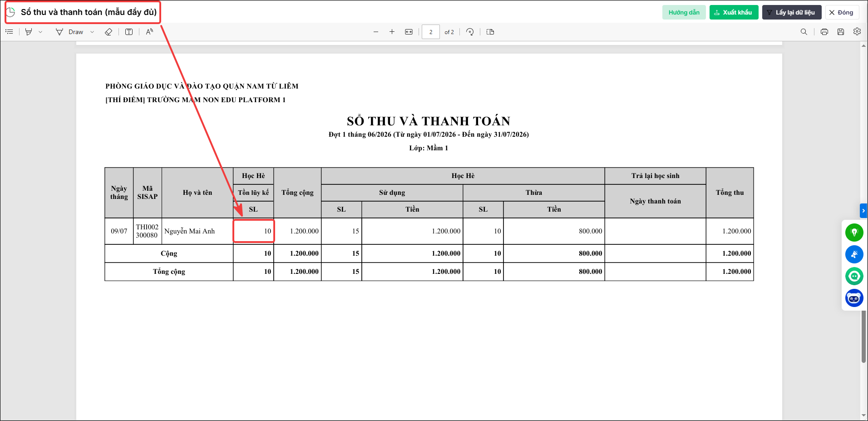Click the scrollbar up arrow
The width and height of the screenshot is (868, 421).
coord(863,45)
